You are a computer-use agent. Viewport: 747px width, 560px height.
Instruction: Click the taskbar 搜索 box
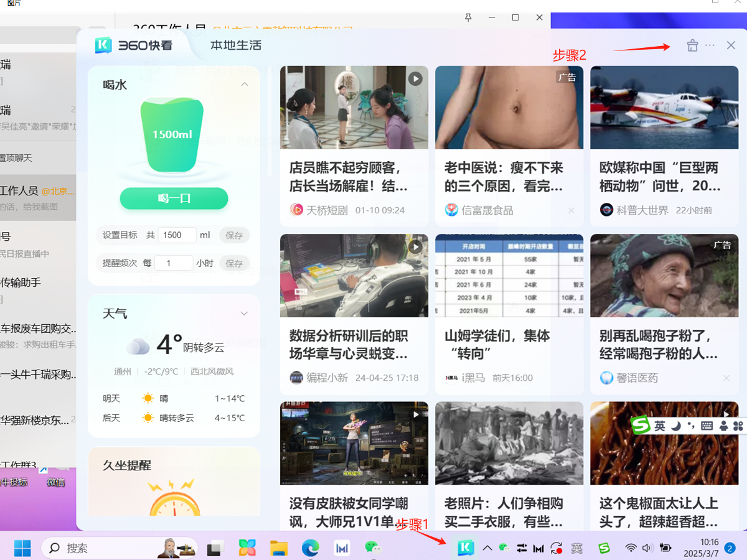pyautogui.click(x=120, y=548)
